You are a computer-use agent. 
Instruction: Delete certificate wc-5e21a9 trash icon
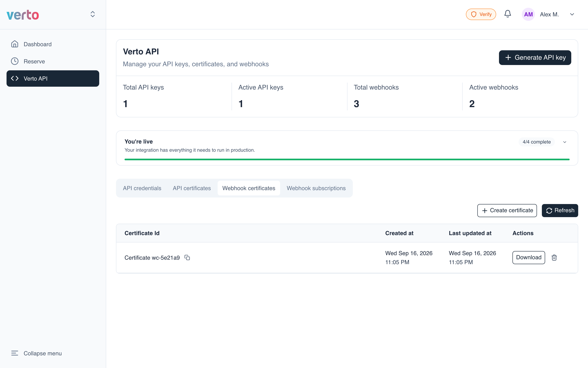tap(554, 258)
